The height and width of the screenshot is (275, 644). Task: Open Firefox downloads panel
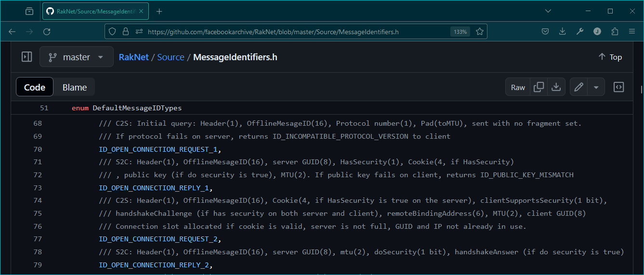562,32
